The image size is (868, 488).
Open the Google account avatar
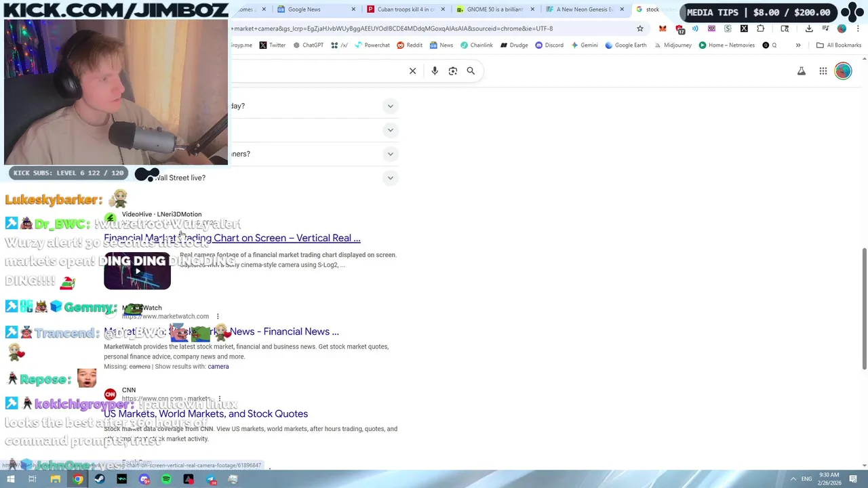tap(843, 70)
